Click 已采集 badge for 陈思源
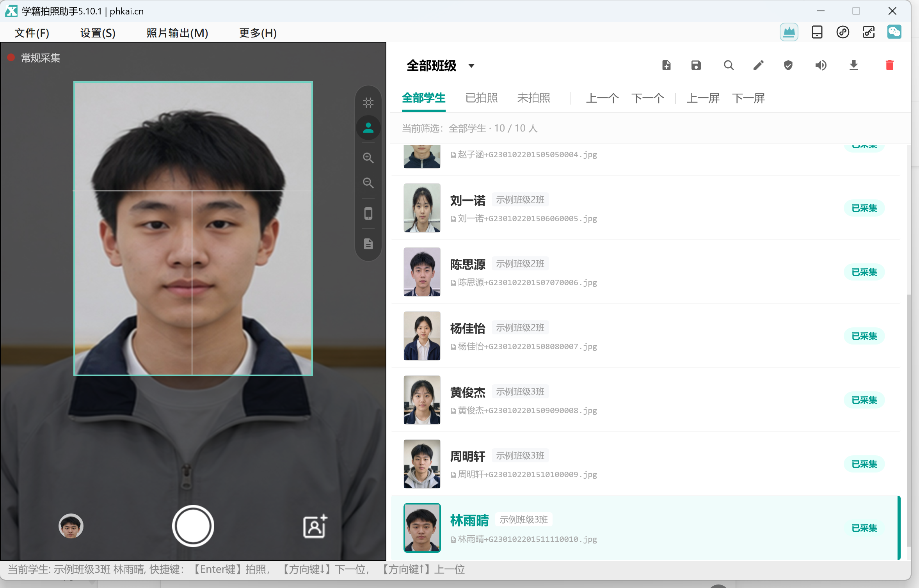This screenshot has width=919, height=588. coord(864,272)
